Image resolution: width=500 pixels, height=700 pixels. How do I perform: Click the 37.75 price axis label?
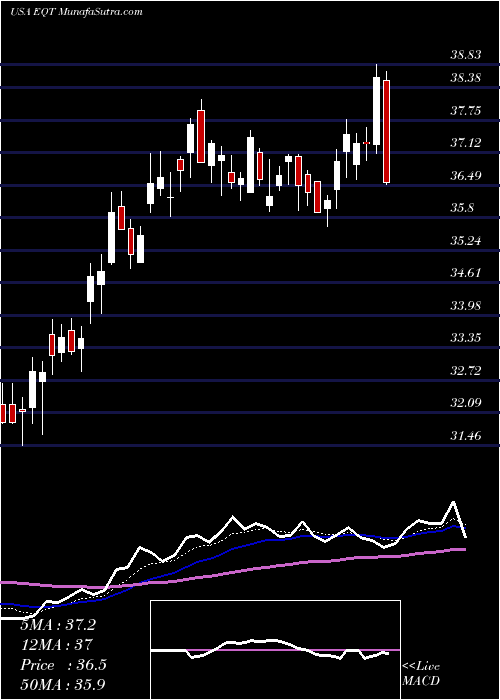click(x=465, y=111)
